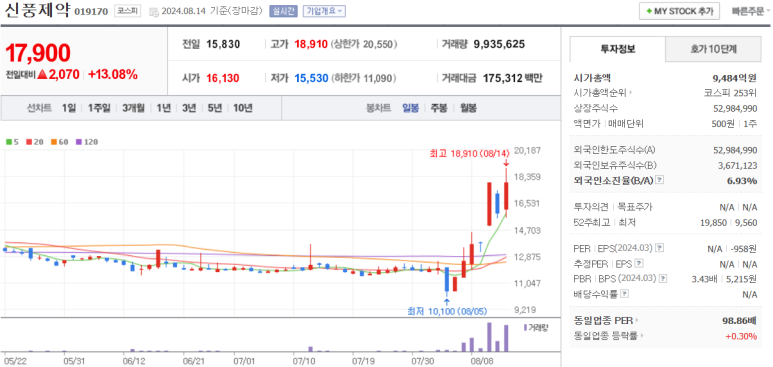Click the 상한가 20,550 text
The width and height of the screenshot is (773, 367).
pyautogui.click(x=364, y=44)
